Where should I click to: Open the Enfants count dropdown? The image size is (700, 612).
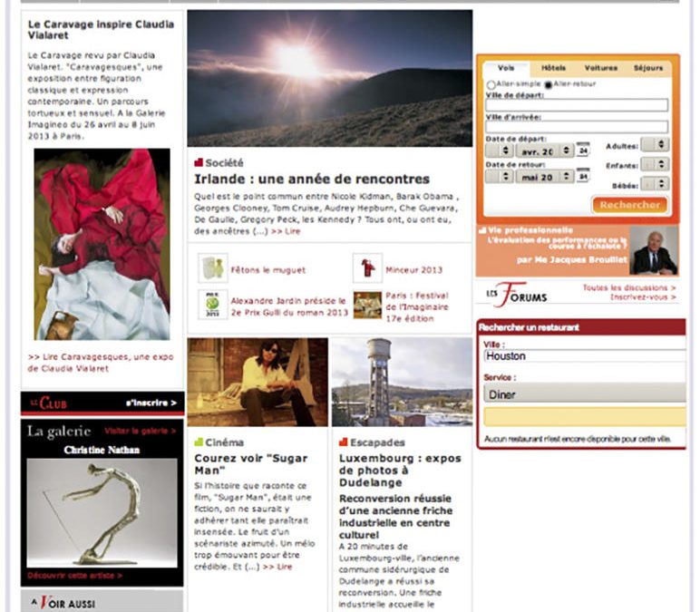point(656,165)
